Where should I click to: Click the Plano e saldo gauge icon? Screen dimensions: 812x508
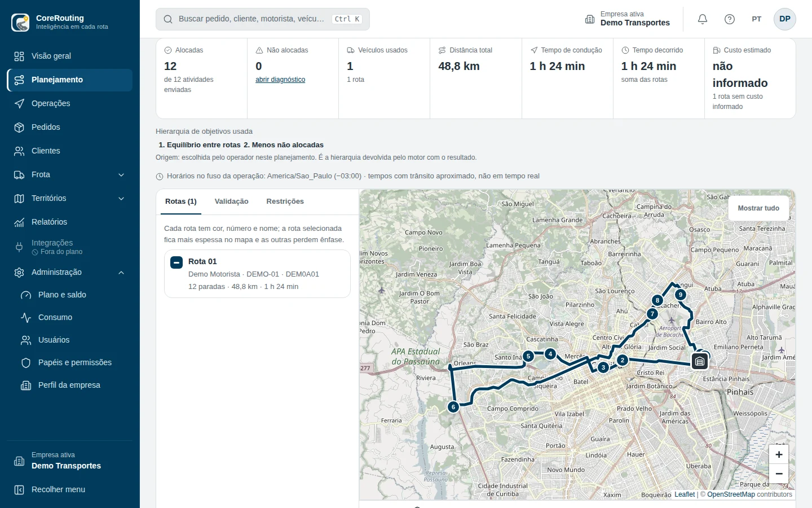click(26, 295)
